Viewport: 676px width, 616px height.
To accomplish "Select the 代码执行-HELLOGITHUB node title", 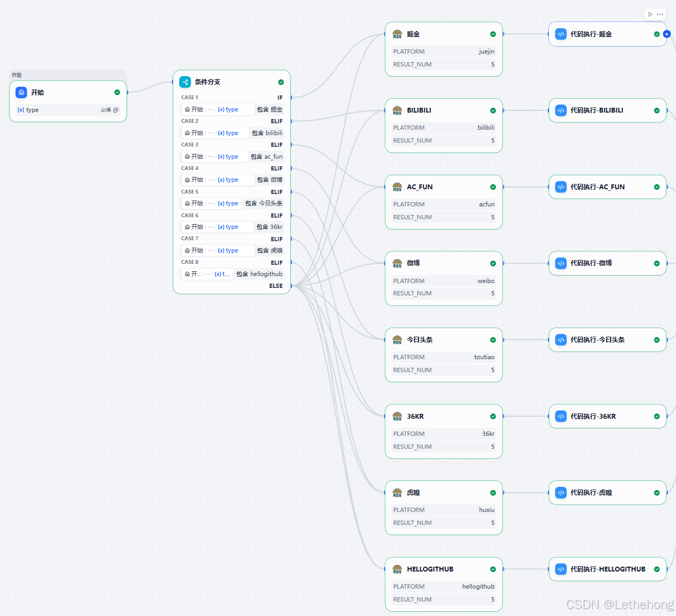I will [x=608, y=569].
